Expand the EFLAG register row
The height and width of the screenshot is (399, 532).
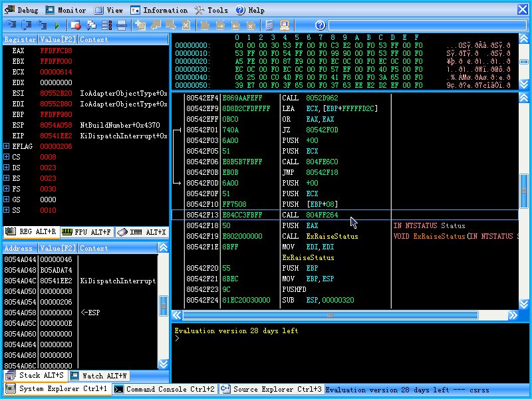(x=6, y=146)
